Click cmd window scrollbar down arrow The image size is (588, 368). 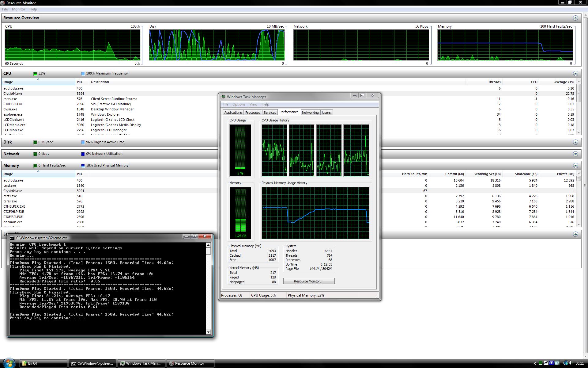(209, 332)
